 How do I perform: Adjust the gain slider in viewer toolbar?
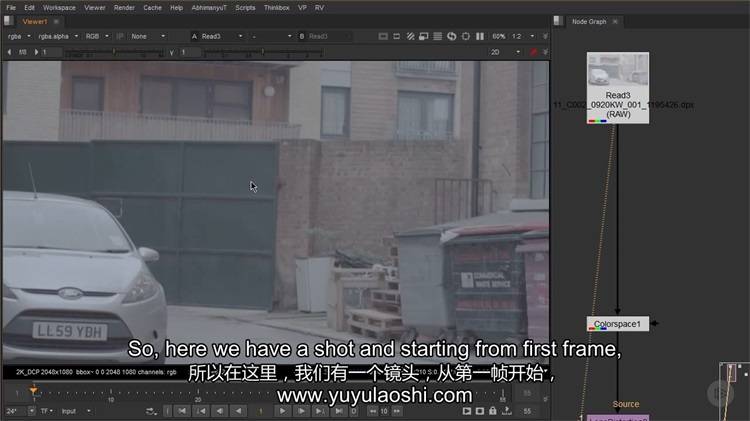(114, 52)
